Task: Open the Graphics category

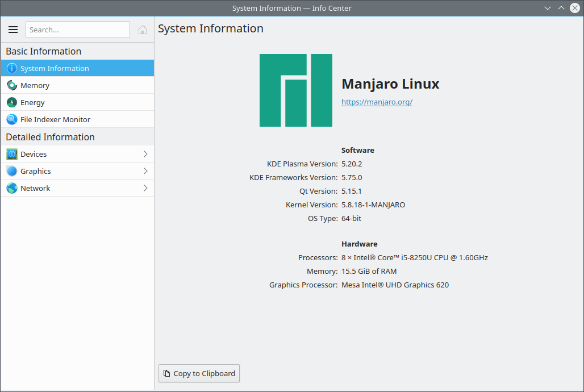Action: pos(77,171)
